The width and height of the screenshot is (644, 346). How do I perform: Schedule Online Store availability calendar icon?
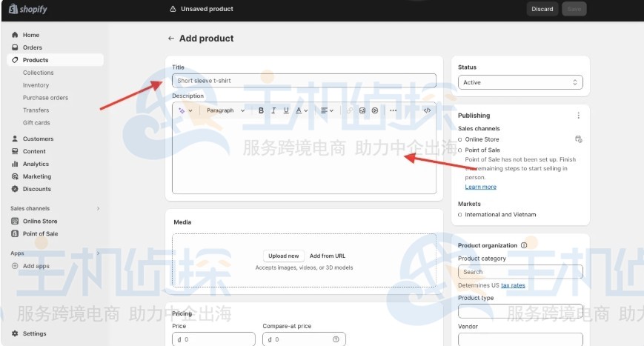pyautogui.click(x=578, y=139)
